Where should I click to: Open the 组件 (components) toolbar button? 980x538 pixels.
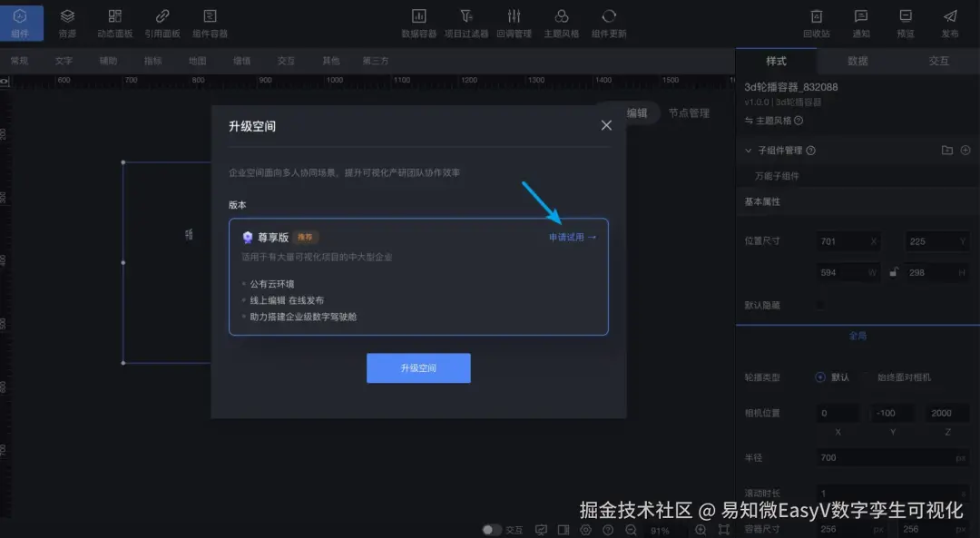click(x=21, y=23)
